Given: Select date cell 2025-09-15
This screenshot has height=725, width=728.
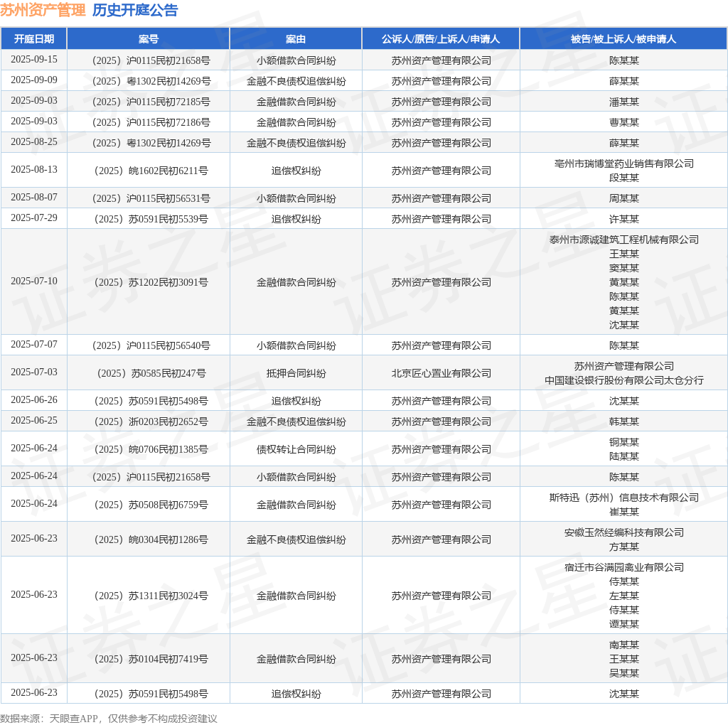Looking at the screenshot, I should tap(34, 60).
